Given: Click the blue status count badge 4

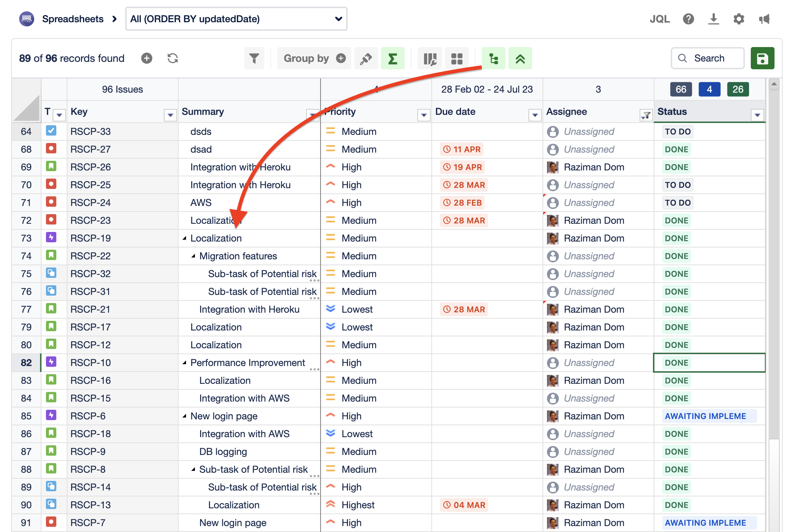Looking at the screenshot, I should [x=709, y=89].
